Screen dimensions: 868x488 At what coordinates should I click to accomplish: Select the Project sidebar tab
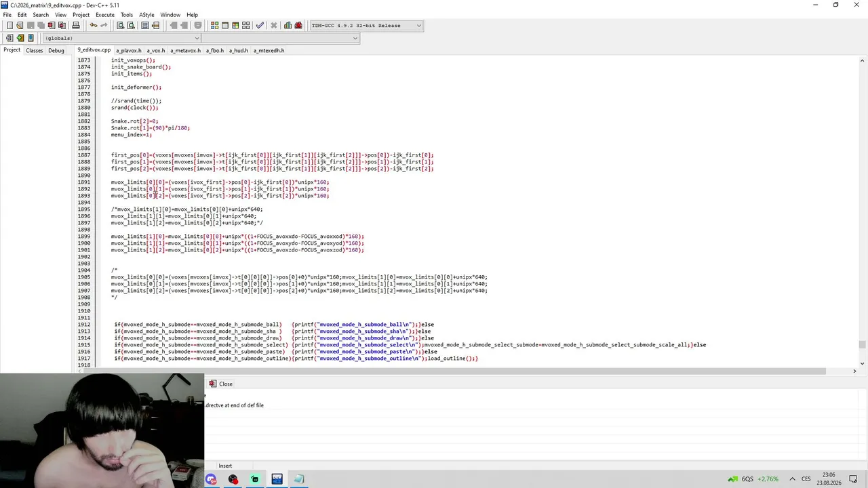coord(12,50)
